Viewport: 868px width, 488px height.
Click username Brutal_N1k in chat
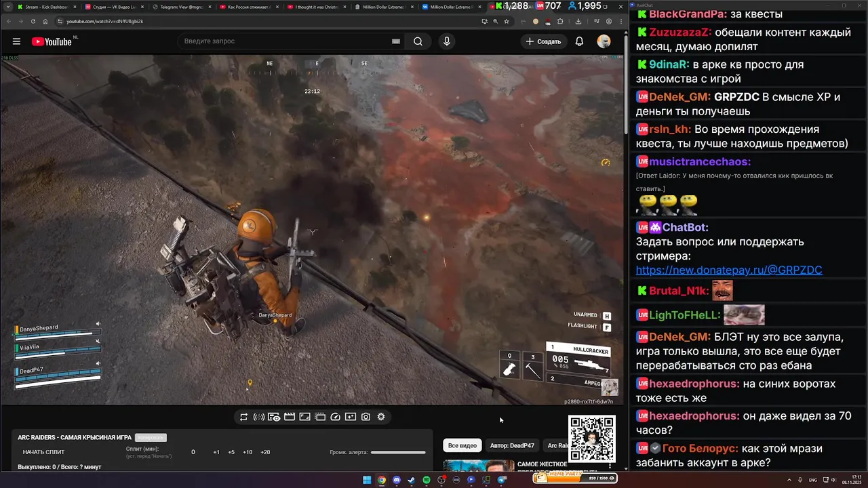click(x=679, y=291)
